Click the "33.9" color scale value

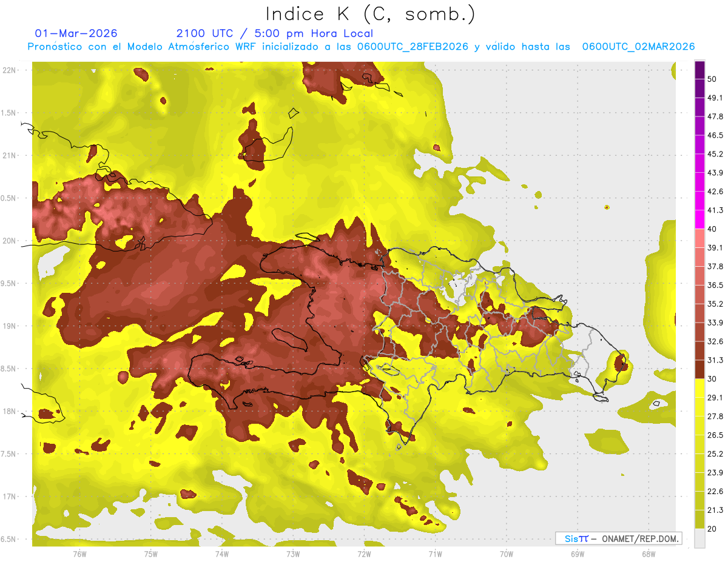tap(715, 323)
